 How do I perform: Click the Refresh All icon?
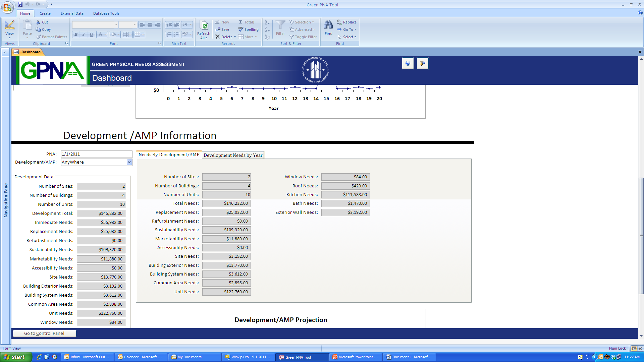[204, 26]
